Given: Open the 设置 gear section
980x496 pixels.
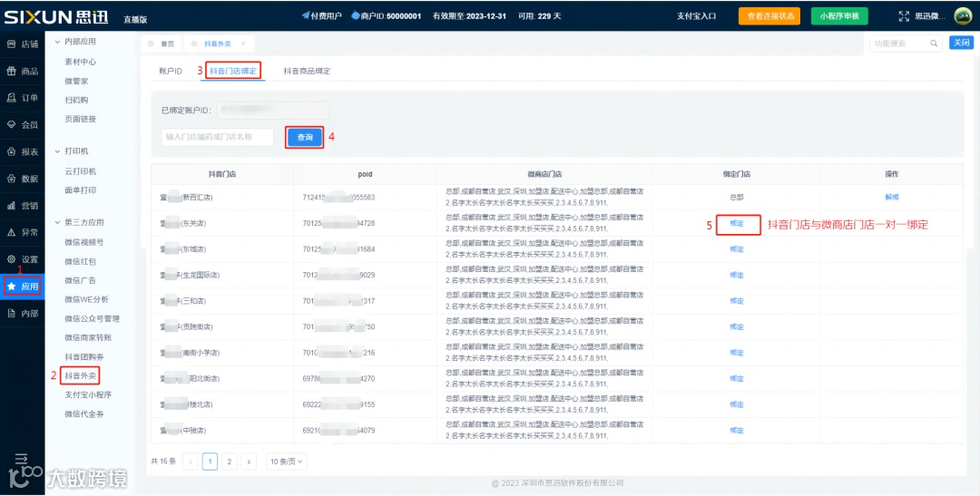Looking at the screenshot, I should [x=23, y=259].
